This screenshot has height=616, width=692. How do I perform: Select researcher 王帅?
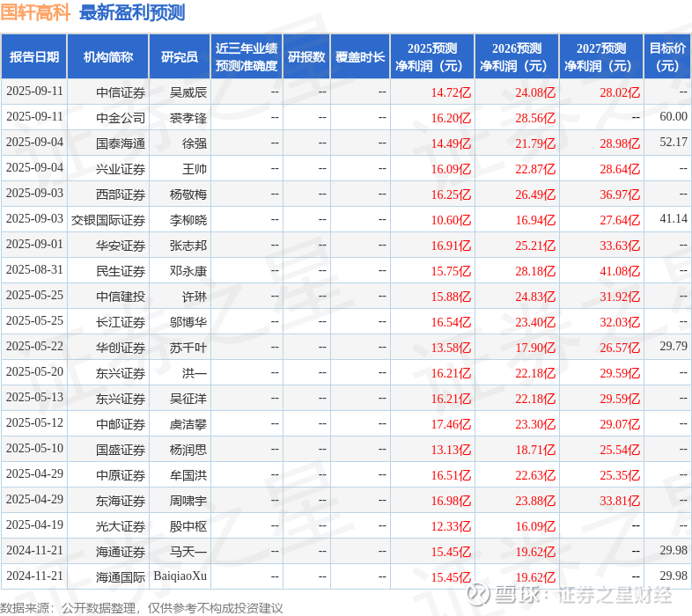[195, 169]
